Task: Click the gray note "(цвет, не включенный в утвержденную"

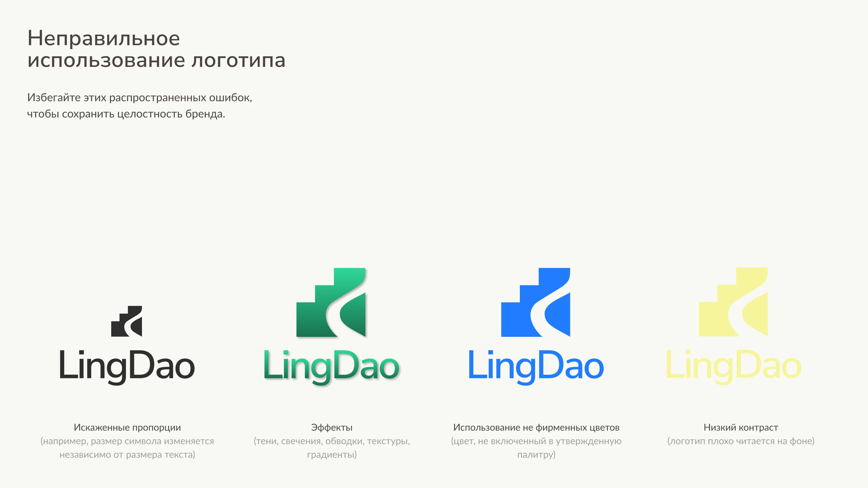Action: point(536,441)
